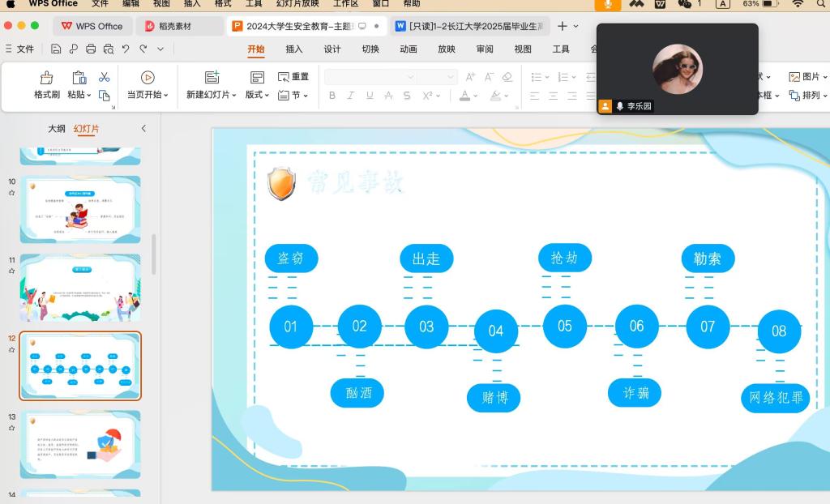Click the Reset (重置) slide icon
Viewport: 830px width, 504px height.
coord(293,77)
